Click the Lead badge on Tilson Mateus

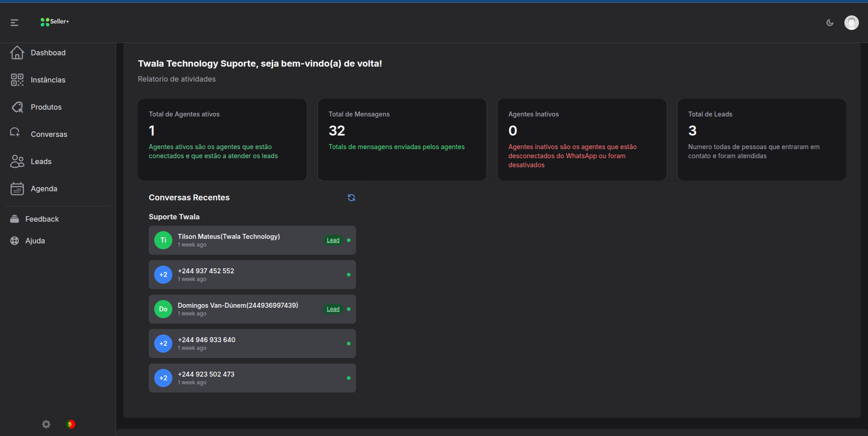333,240
